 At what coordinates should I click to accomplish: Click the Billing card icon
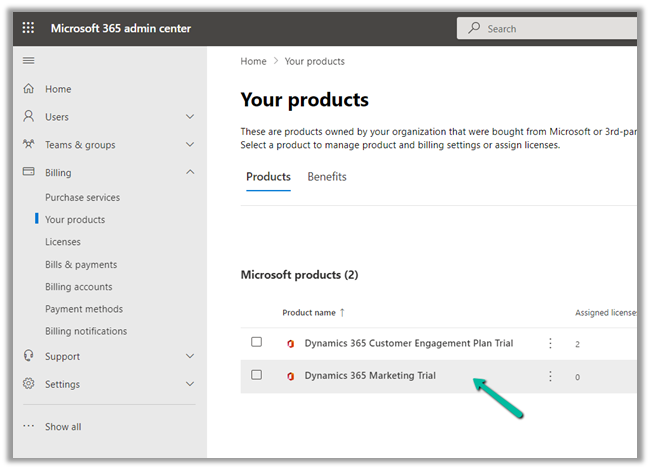[28, 173]
